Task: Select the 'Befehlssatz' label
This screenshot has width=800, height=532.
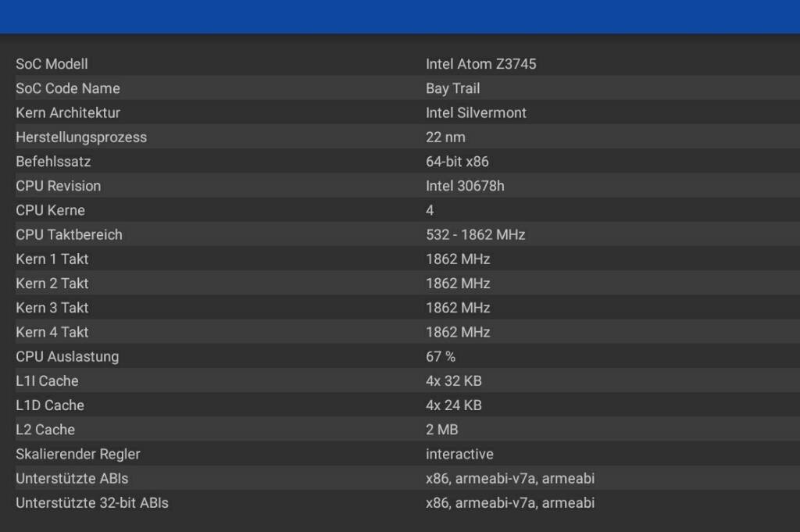Action: [53, 162]
